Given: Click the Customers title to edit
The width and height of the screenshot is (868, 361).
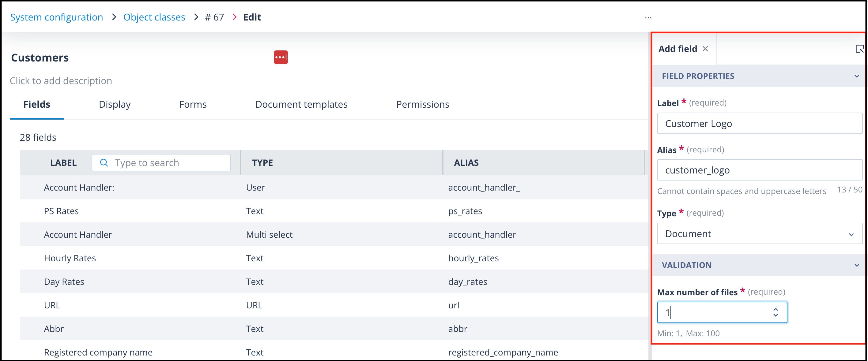Looking at the screenshot, I should point(40,58).
